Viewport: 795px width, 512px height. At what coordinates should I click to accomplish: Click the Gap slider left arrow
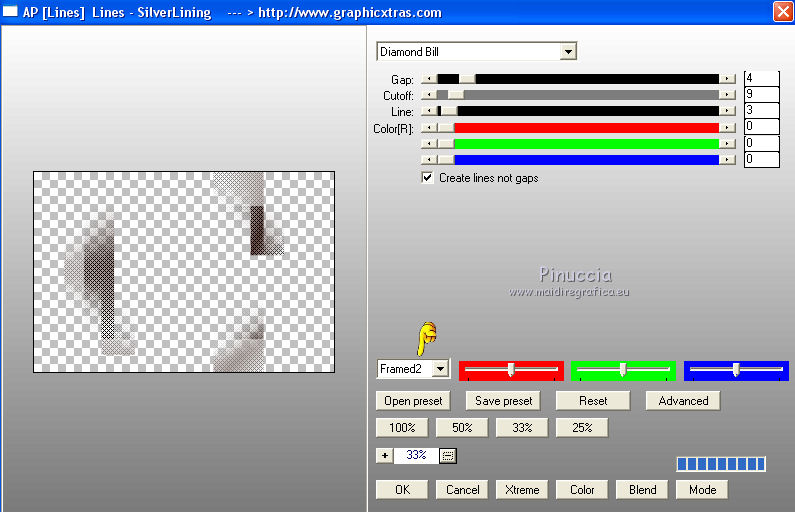429,79
